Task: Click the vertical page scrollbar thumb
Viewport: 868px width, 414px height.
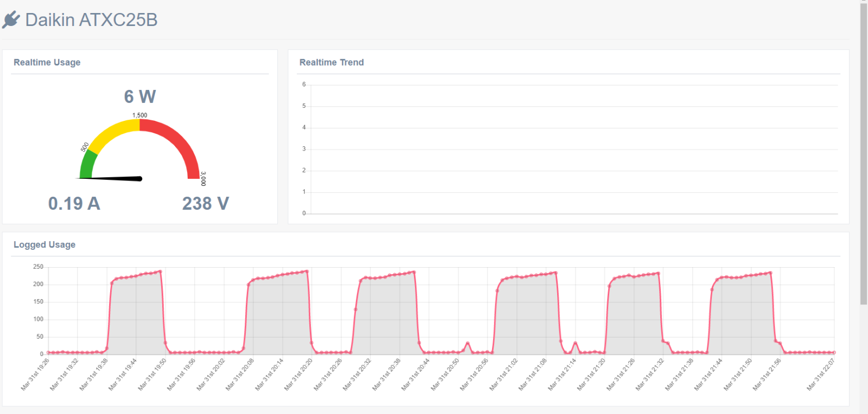Action: point(864,153)
